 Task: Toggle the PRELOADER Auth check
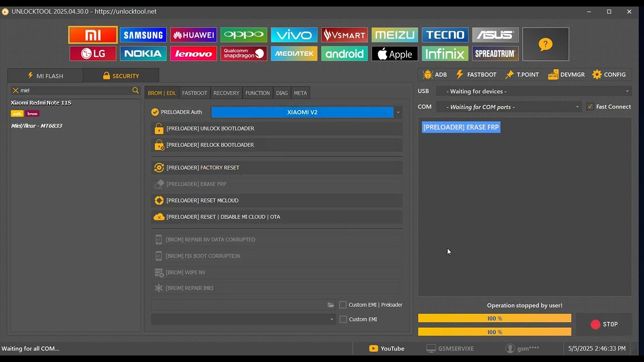155,112
